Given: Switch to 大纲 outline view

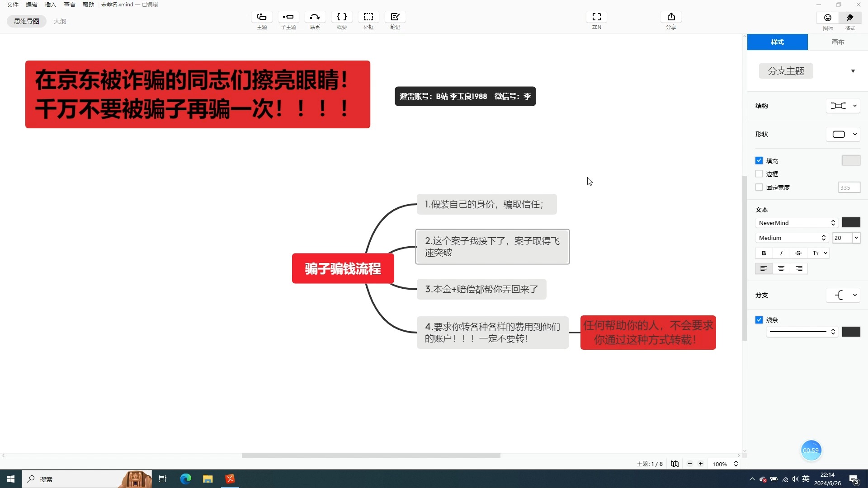Looking at the screenshot, I should tap(60, 21).
